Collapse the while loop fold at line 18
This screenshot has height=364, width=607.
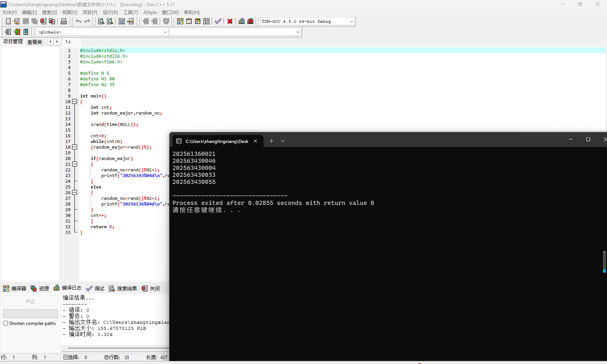[75, 147]
